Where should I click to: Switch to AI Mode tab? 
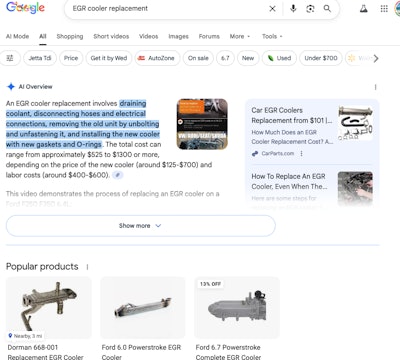(x=17, y=36)
